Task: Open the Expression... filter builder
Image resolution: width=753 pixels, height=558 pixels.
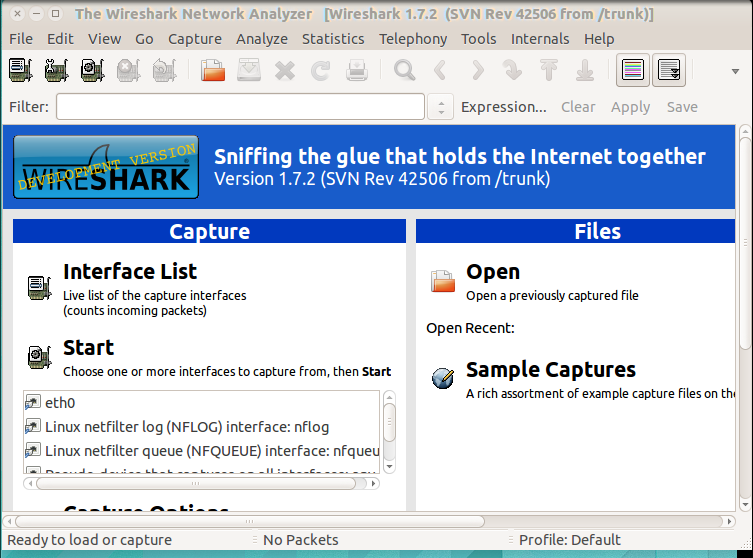Action: 504,107
